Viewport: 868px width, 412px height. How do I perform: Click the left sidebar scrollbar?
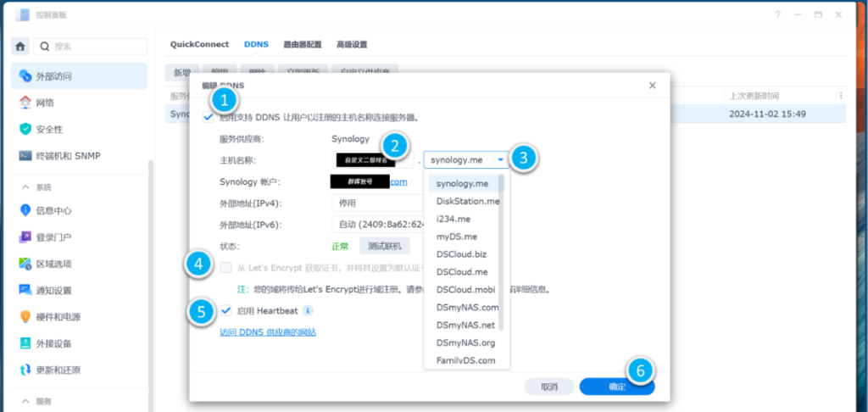[x=151, y=285]
